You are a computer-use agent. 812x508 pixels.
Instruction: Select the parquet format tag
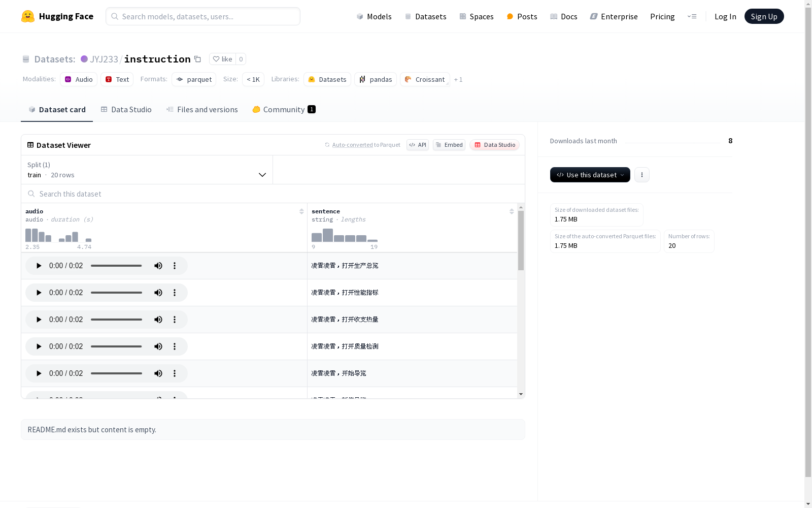click(x=194, y=79)
